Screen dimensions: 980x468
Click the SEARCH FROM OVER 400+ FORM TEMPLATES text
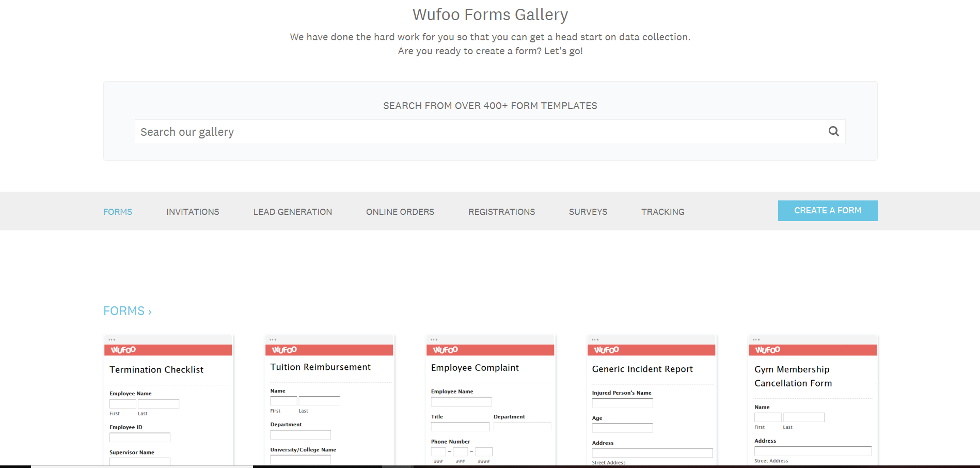pyautogui.click(x=490, y=106)
